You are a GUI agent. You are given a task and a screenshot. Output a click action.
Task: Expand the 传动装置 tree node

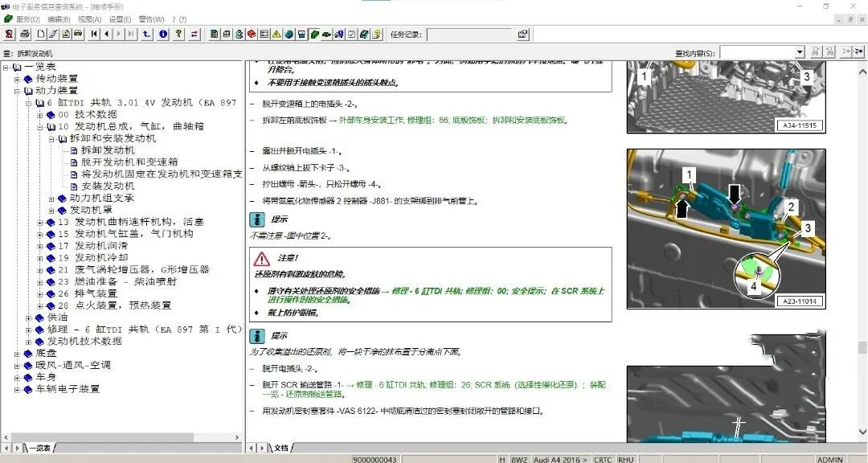tap(17, 80)
